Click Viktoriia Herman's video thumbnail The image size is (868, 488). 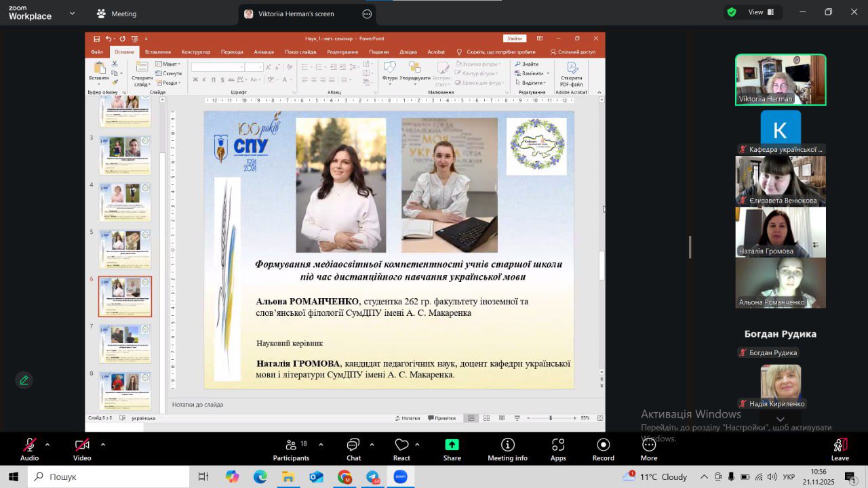coord(781,79)
